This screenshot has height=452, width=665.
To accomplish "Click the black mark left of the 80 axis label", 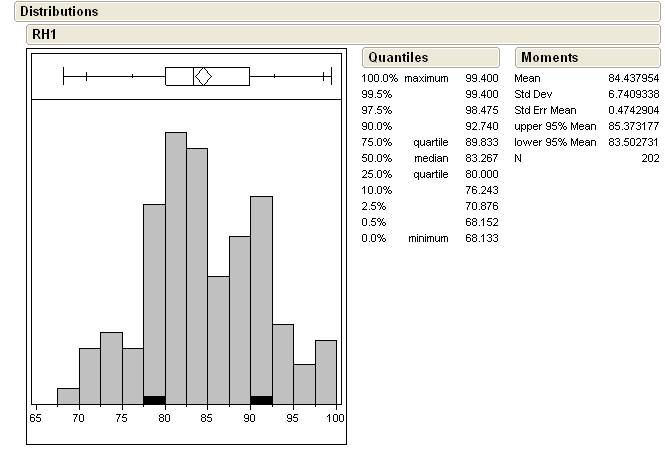I will click(x=154, y=400).
